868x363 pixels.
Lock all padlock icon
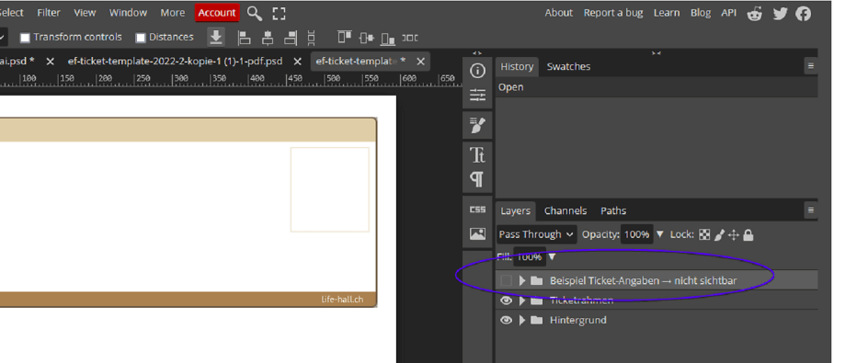pos(748,234)
